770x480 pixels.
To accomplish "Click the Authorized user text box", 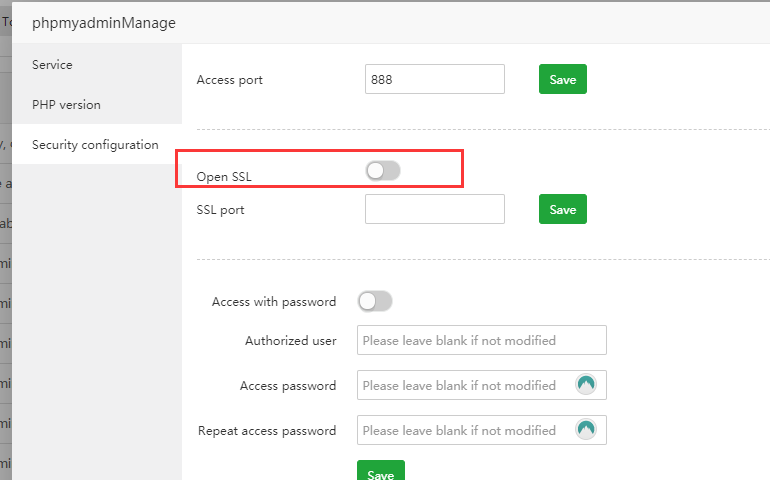I will [481, 340].
